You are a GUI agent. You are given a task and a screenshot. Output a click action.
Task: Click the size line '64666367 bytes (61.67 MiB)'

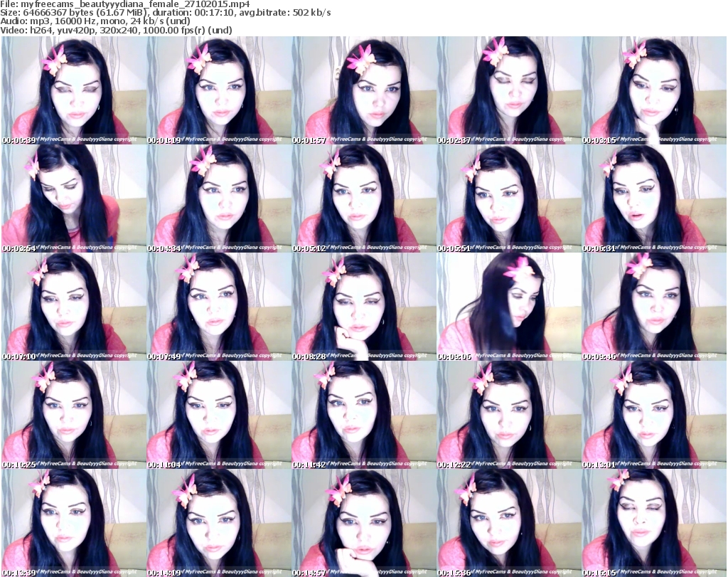(86, 13)
